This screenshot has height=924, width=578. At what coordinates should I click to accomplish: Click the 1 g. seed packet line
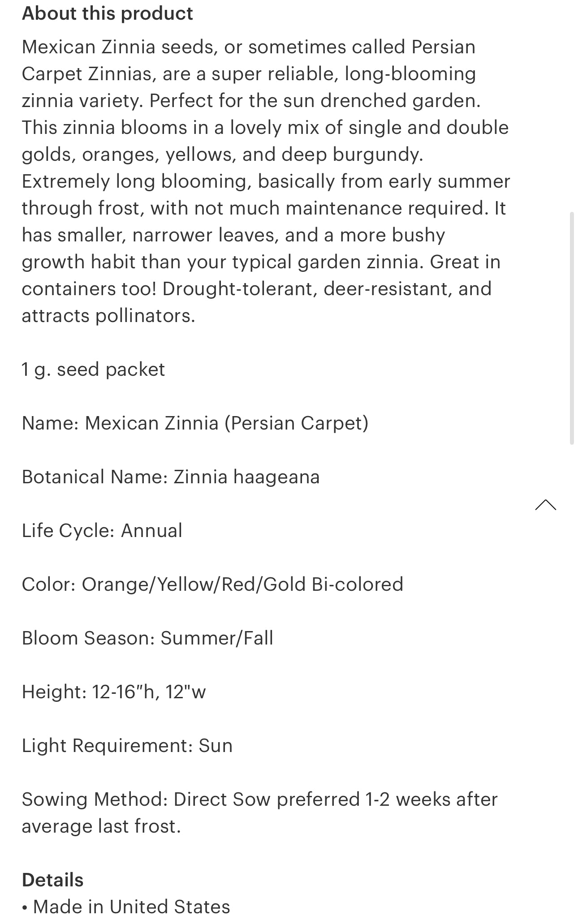pyautogui.click(x=93, y=370)
